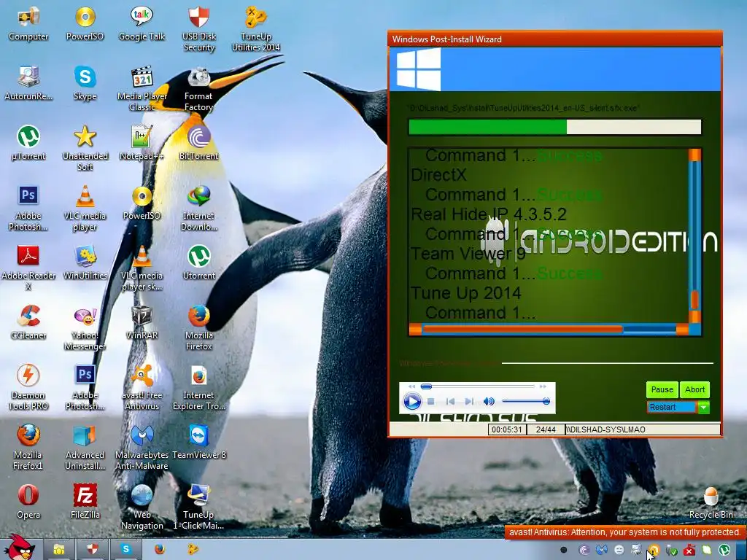Open the Malwarebytes Anti-Malware shortcut

coord(142,448)
